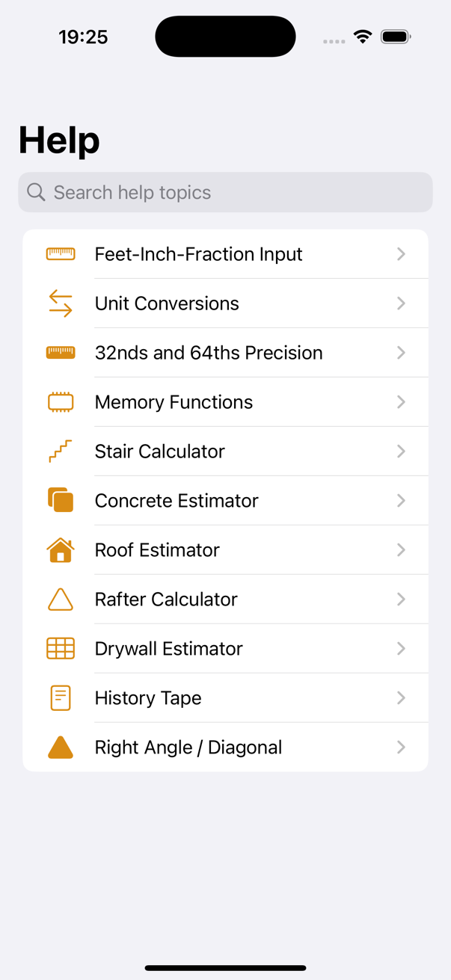Expand the Feet-Inch-Fraction Input help topic
This screenshot has height=980, width=451.
(402, 253)
